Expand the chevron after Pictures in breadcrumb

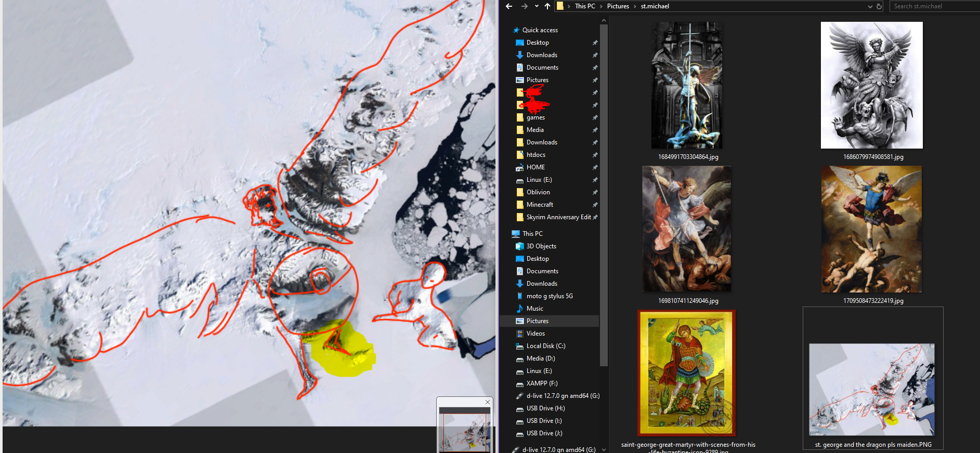pos(635,6)
